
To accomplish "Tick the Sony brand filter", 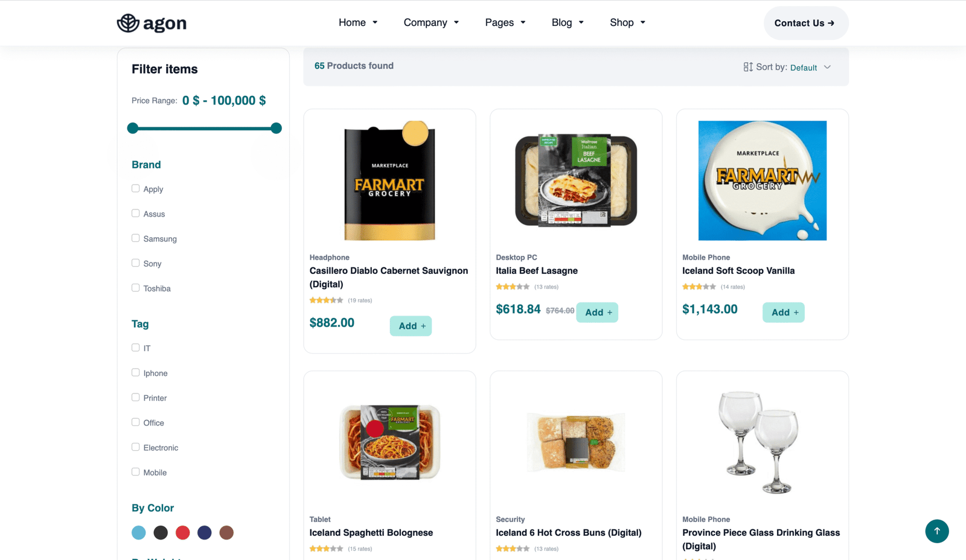I will (x=136, y=263).
